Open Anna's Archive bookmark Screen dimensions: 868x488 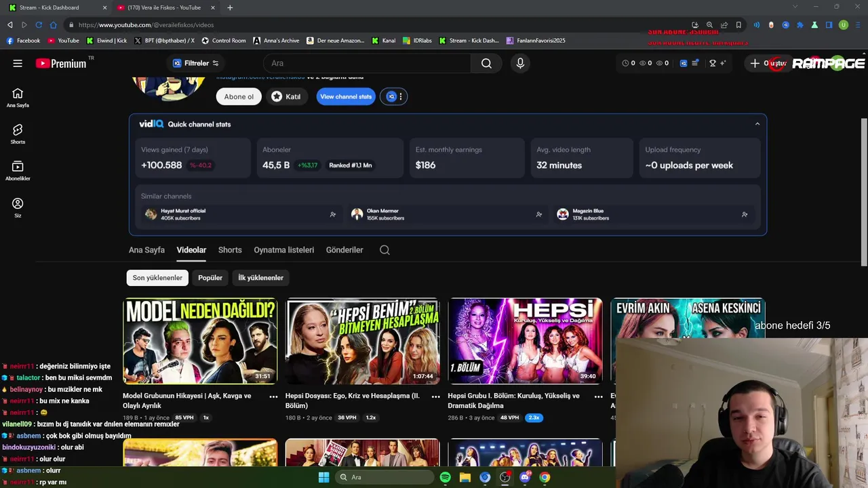click(276, 41)
